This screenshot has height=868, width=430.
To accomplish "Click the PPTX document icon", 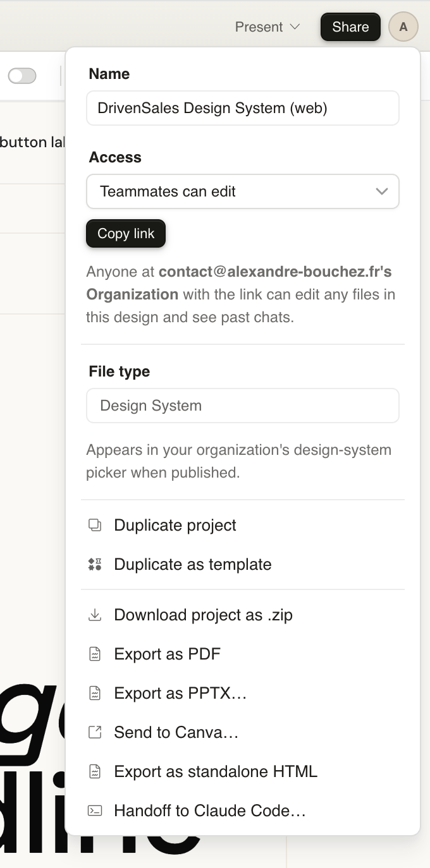I will (95, 693).
